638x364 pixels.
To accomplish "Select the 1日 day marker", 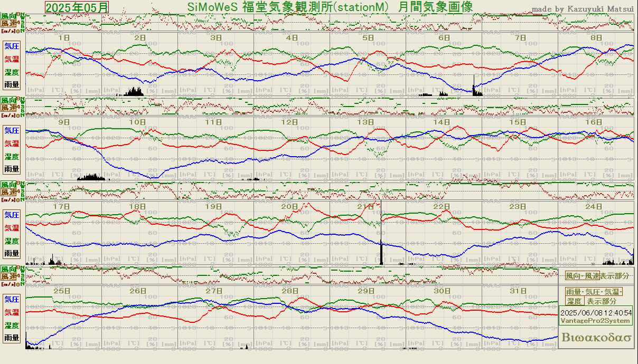I will (x=63, y=37).
